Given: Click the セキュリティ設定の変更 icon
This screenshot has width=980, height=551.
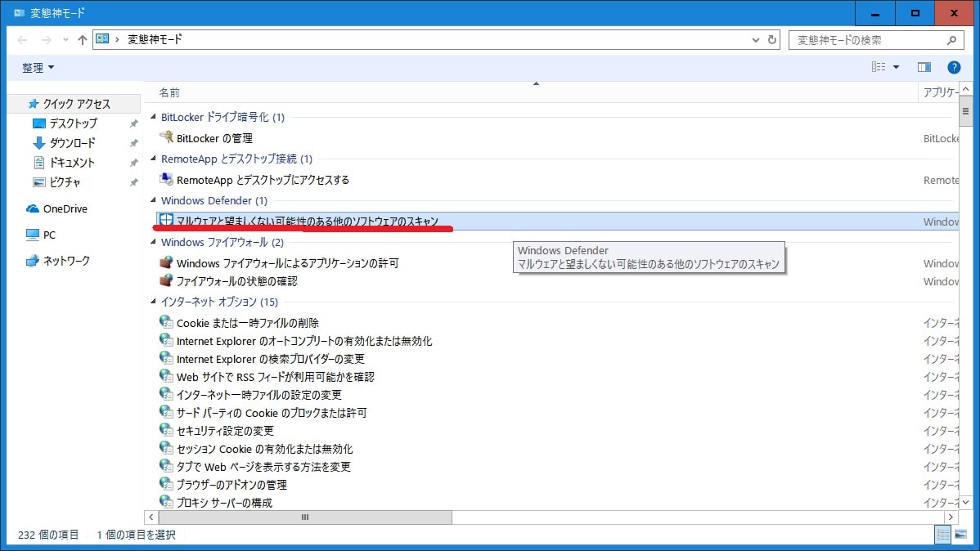Looking at the screenshot, I should pyautogui.click(x=165, y=430).
